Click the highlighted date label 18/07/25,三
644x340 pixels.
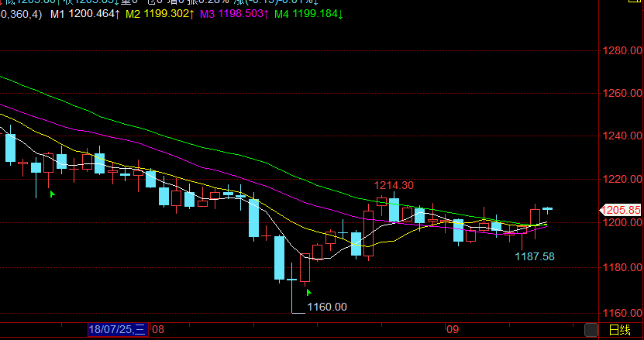pyautogui.click(x=118, y=329)
